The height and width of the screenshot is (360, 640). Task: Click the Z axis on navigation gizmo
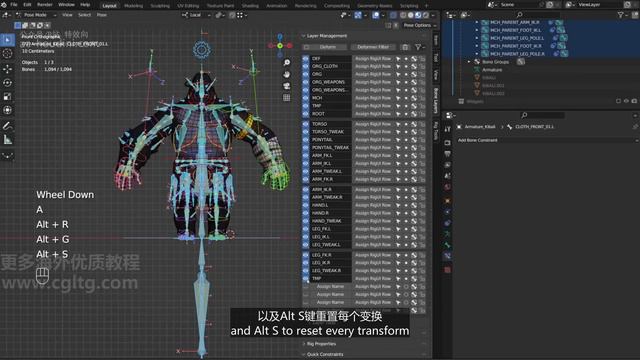(x=280, y=37)
